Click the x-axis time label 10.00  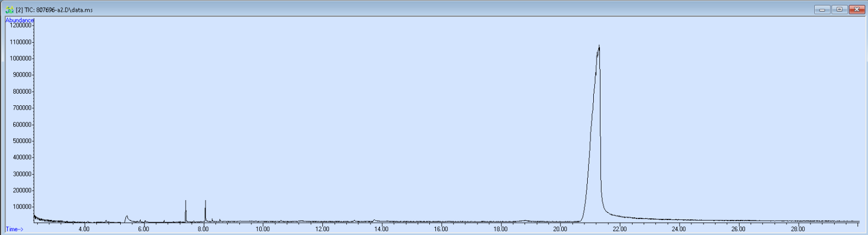pos(263,229)
